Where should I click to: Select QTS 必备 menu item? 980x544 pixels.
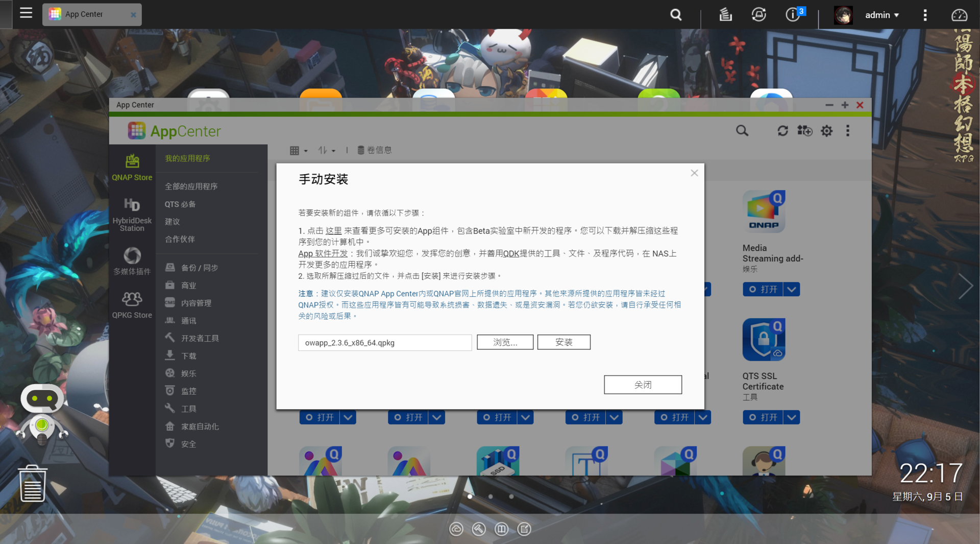180,204
